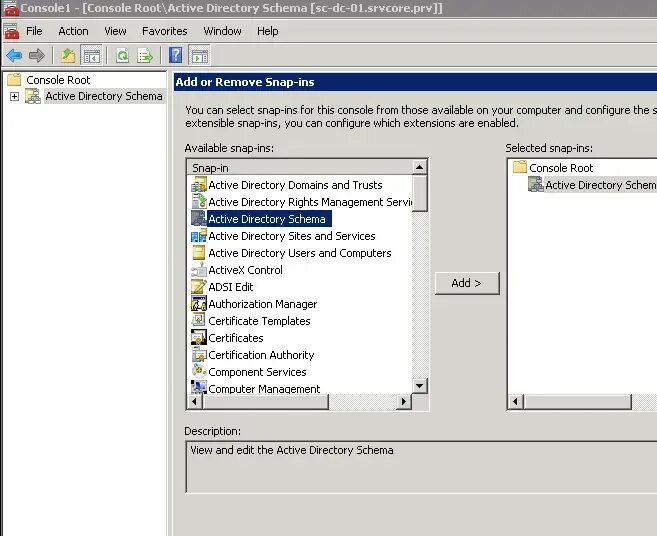The width and height of the screenshot is (657, 536).
Task: Click the ADSI Edit snap-in icon
Action: click(199, 287)
